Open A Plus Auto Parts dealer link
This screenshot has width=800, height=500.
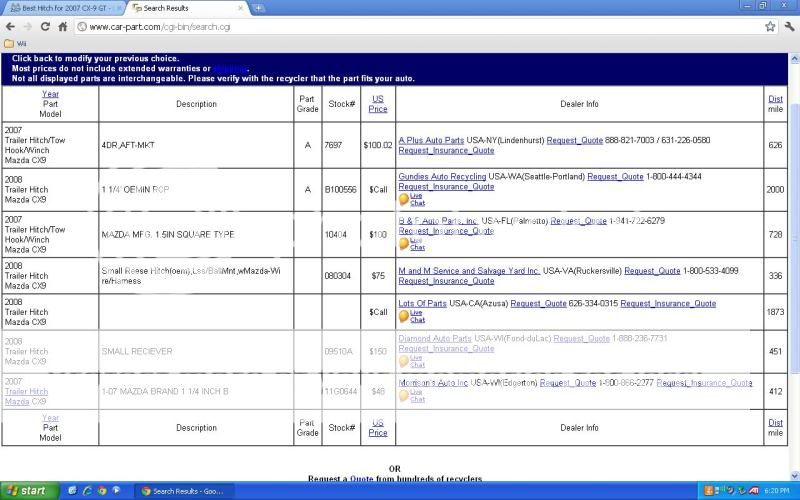(431, 140)
